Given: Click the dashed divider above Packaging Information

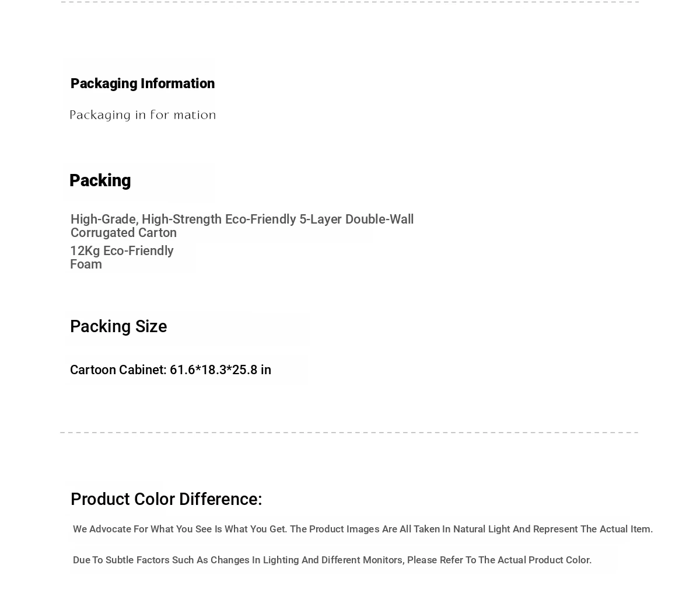Looking at the screenshot, I should tap(350, 2).
